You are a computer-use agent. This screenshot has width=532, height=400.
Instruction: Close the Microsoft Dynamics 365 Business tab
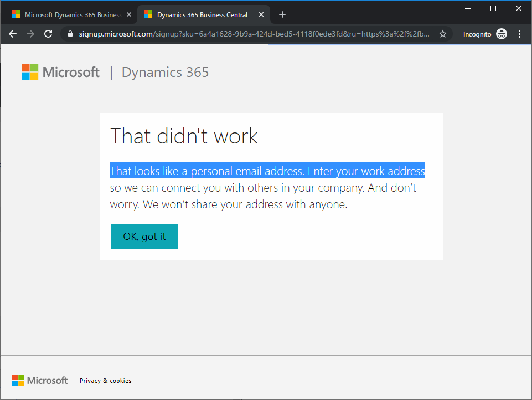point(129,14)
